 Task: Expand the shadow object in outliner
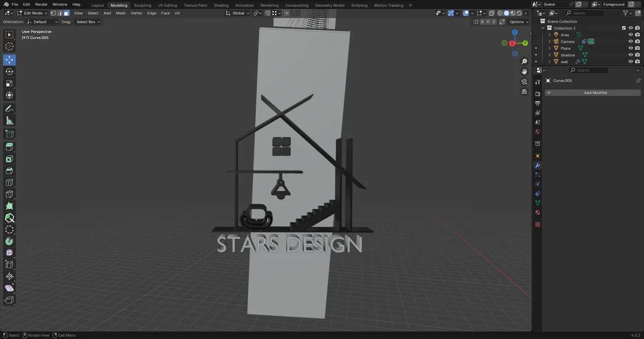549,55
